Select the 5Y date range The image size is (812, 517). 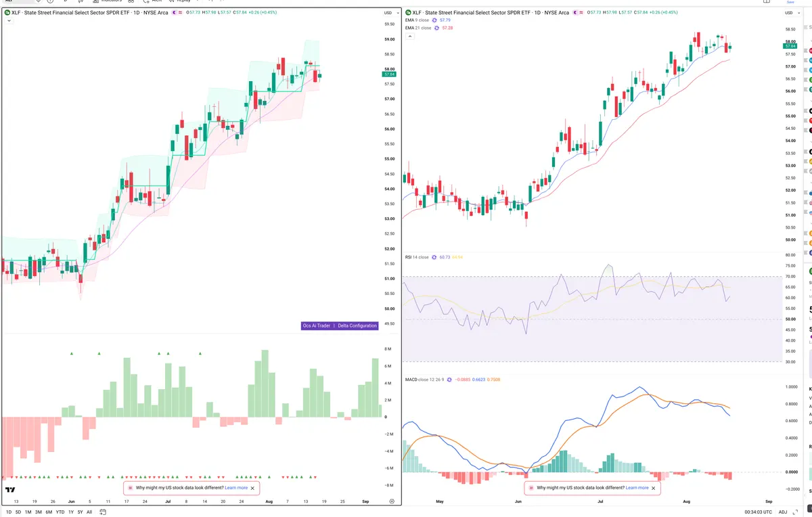(x=80, y=512)
